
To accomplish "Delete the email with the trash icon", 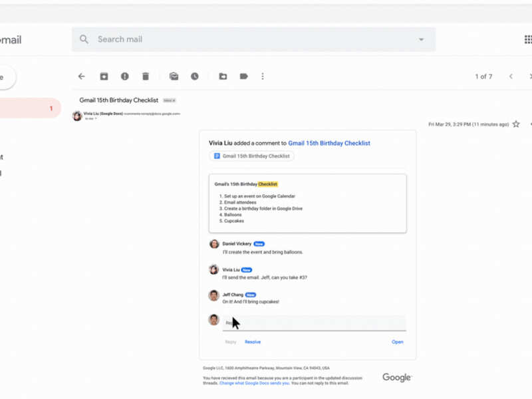I will click(146, 76).
